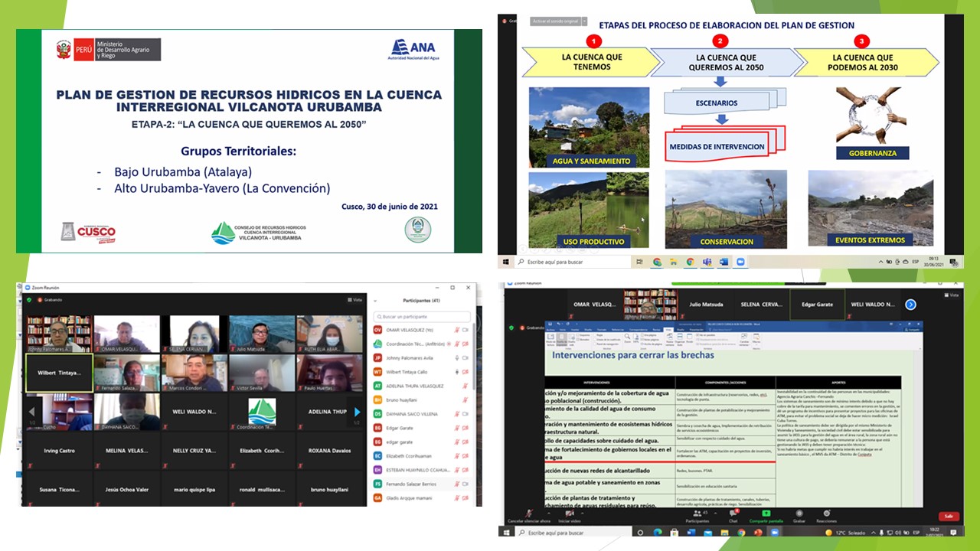Click Zoom icon on taskbar under Word share
Image resolution: width=980 pixels, height=551 pixels.
point(774,533)
